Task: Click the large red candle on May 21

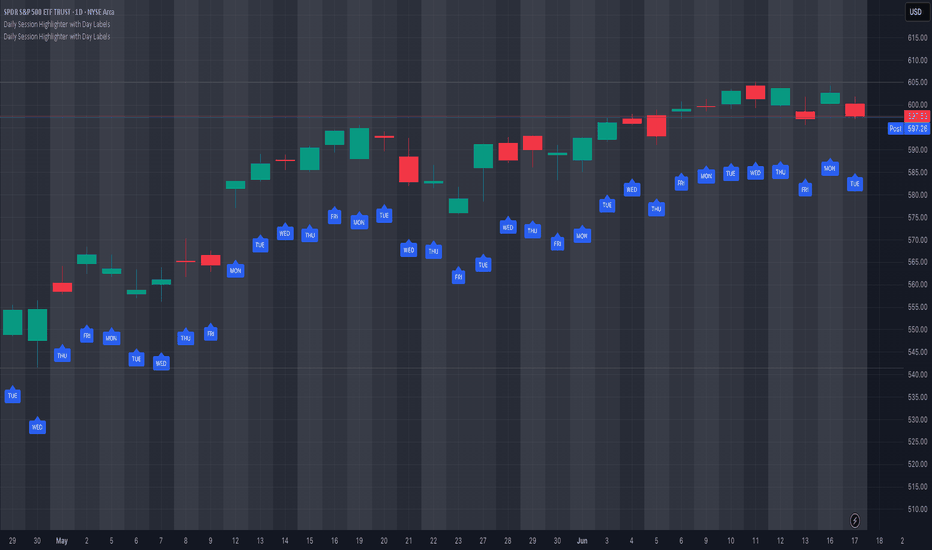Action: [408, 169]
